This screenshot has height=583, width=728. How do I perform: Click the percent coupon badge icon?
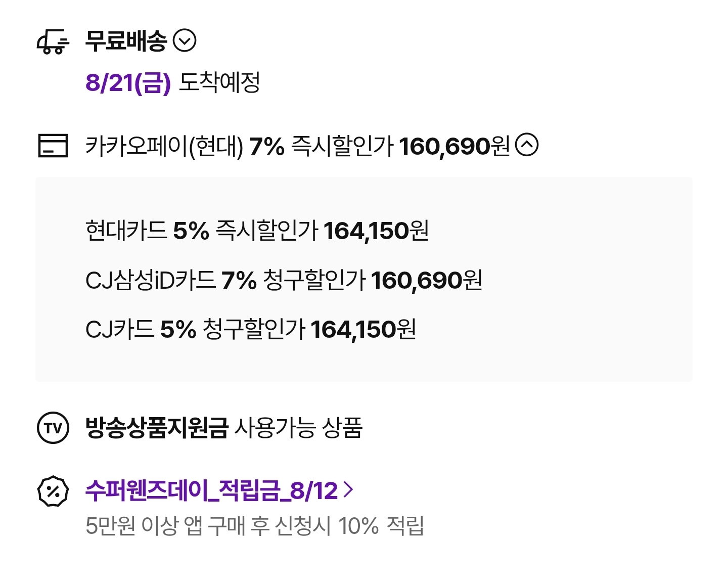53,491
